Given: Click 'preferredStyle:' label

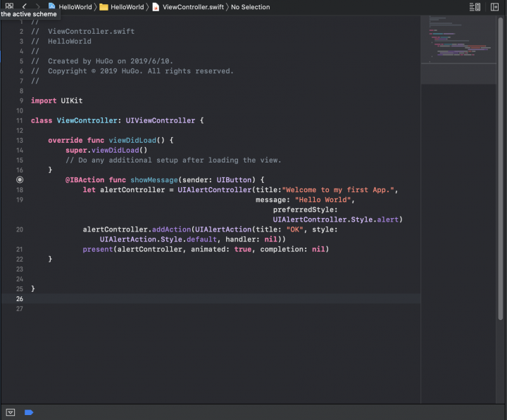Looking at the screenshot, I should pyautogui.click(x=305, y=210).
